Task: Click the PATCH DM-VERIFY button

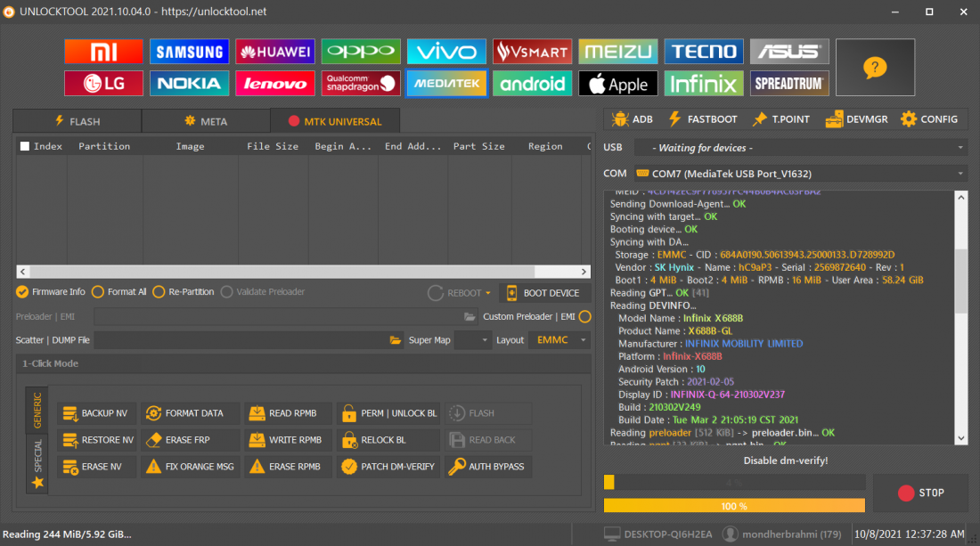Action: (388, 467)
